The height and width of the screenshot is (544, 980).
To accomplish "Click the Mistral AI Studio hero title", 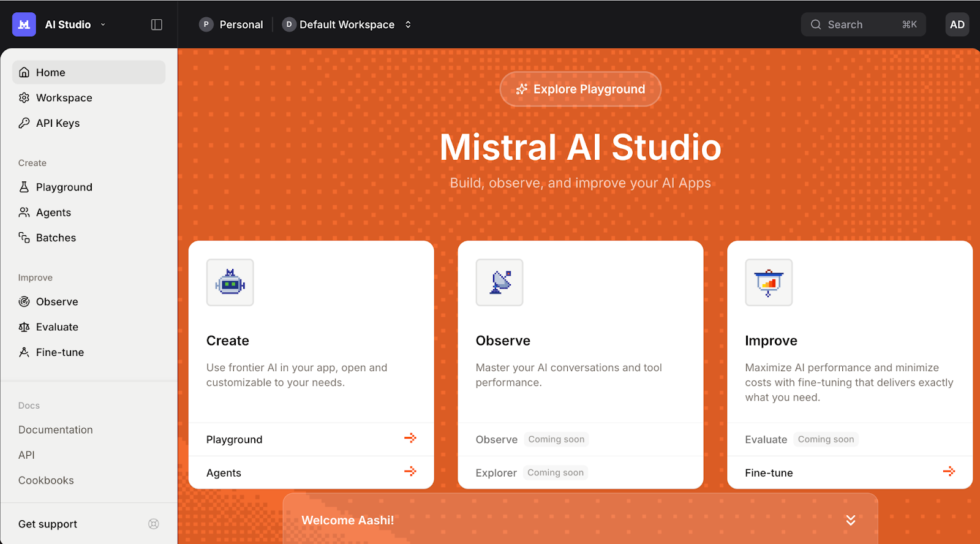I will click(x=581, y=147).
